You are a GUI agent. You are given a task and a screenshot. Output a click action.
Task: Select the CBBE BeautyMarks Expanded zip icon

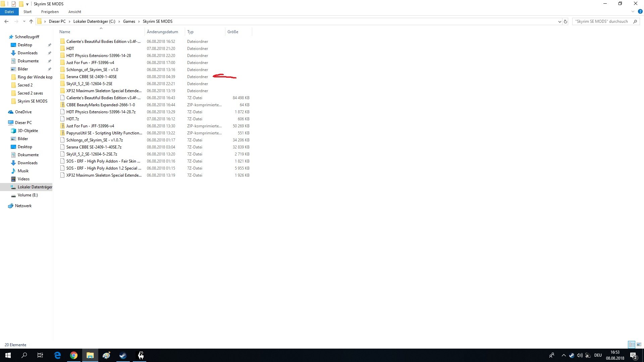62,105
